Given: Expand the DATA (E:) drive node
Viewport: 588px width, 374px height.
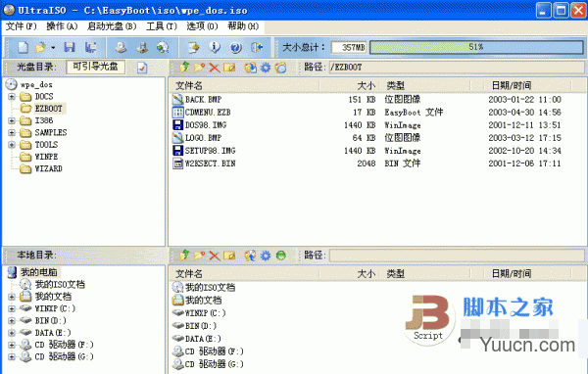Looking at the screenshot, I should pyautogui.click(x=12, y=333).
